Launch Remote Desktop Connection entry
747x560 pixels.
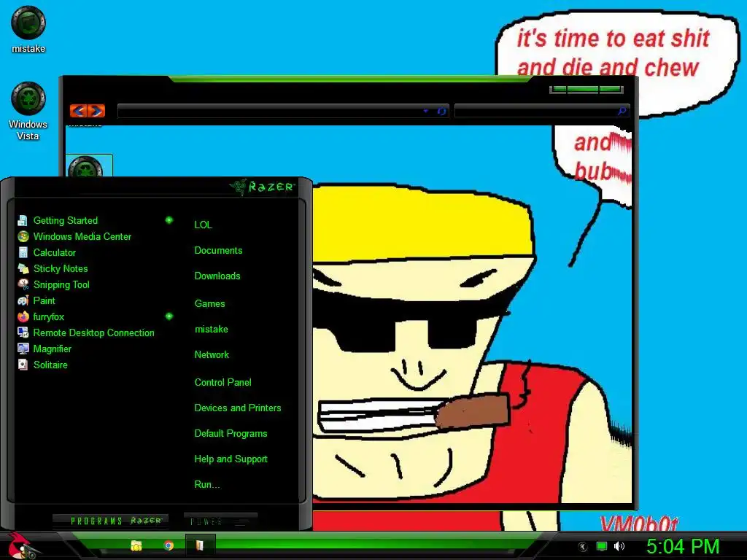(x=93, y=332)
